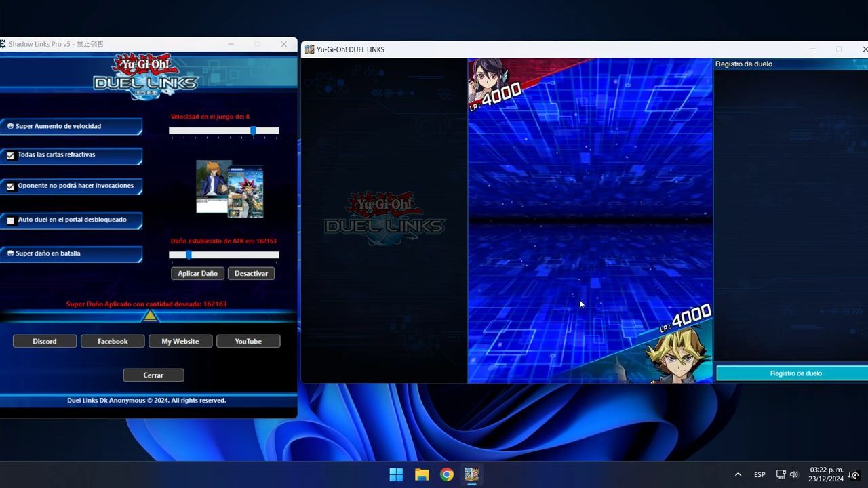Click the game speed slider handle

[253, 130]
